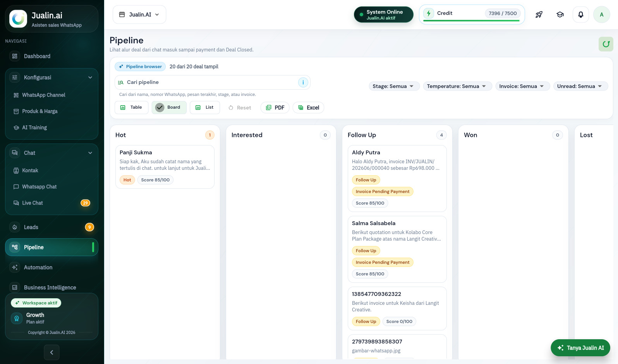This screenshot has width=618, height=364.
Task: Click the Hot column count badge
Action: pyautogui.click(x=210, y=135)
